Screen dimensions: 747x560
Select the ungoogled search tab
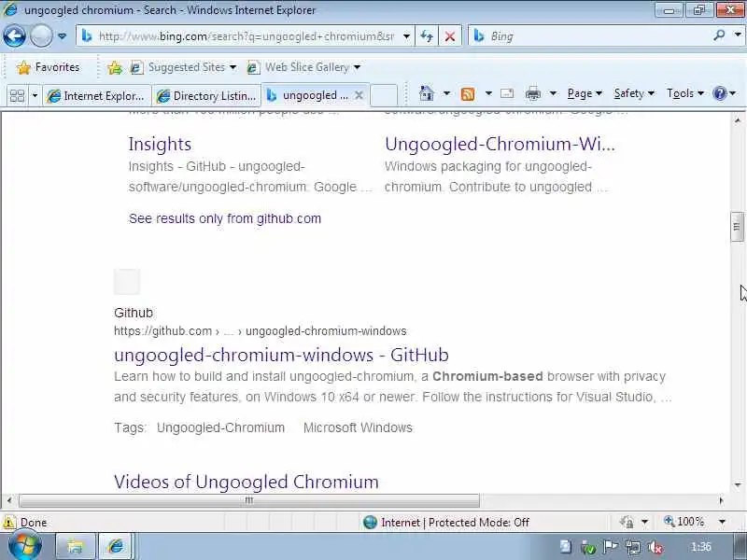[x=307, y=95]
